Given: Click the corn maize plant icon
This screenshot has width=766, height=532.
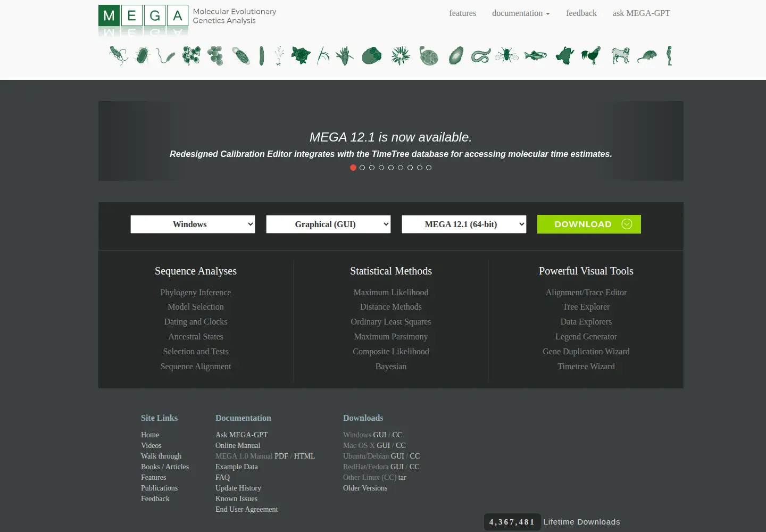Looking at the screenshot, I should pyautogui.click(x=345, y=55).
